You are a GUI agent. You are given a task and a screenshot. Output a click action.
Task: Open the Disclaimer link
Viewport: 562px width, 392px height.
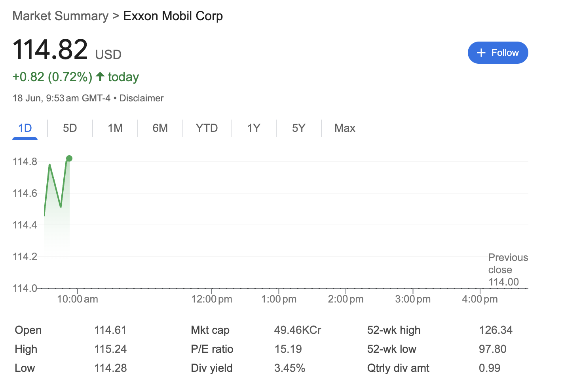[141, 98]
